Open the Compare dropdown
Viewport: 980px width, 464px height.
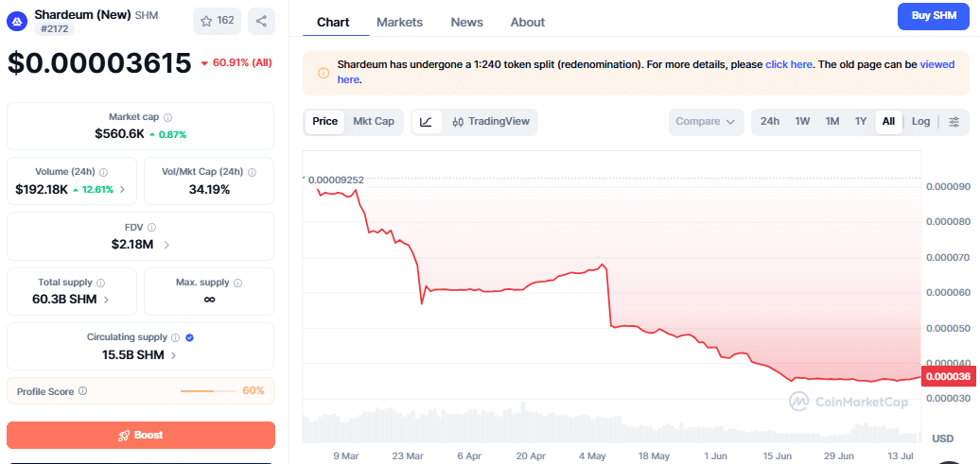pyautogui.click(x=707, y=122)
